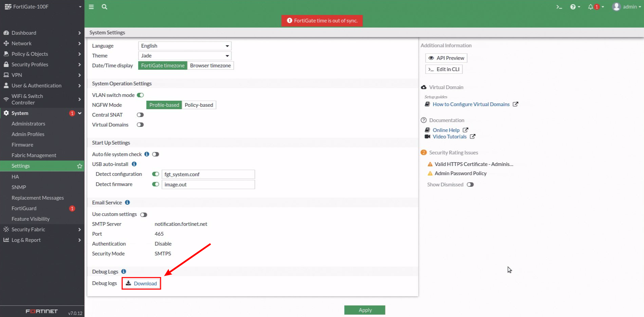Enable the Central SNAT toggle
This screenshot has width=644, height=317.
140,115
